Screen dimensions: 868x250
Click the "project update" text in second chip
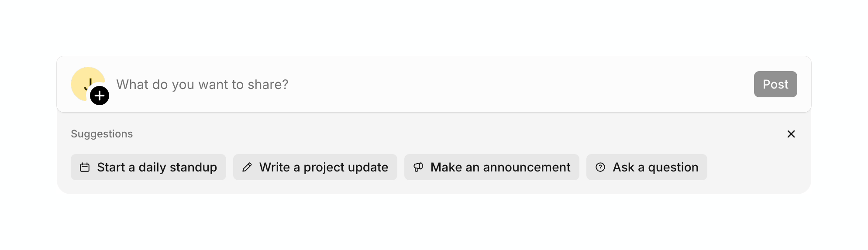tap(346, 167)
